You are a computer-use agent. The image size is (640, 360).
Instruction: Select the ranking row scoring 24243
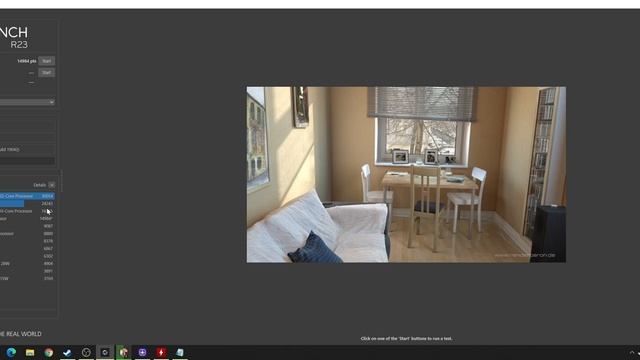click(x=27, y=203)
